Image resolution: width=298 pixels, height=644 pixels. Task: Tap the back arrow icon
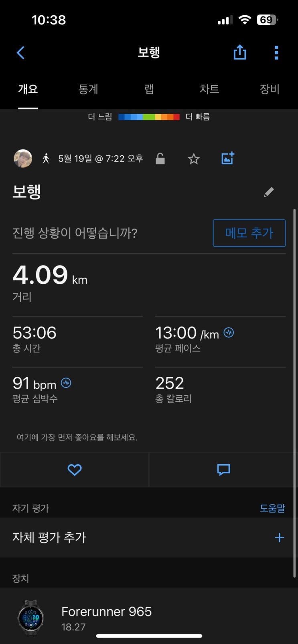click(21, 52)
